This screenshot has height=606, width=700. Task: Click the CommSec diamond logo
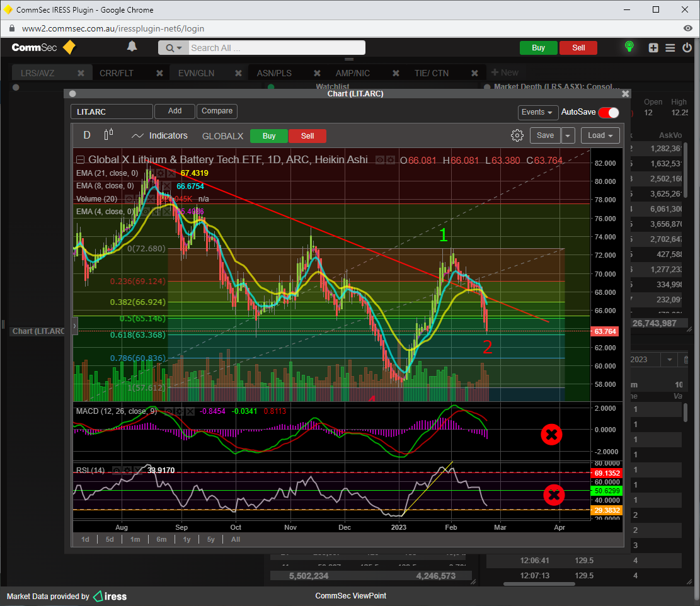point(69,47)
